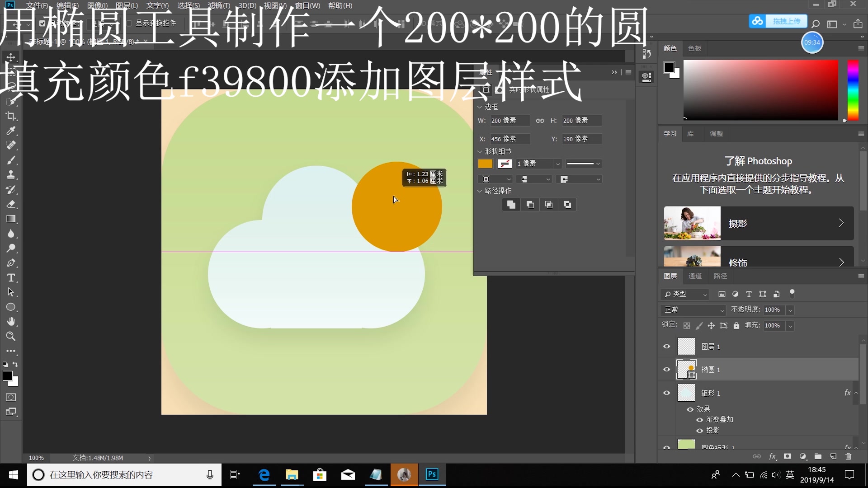Hide the 椭圆 1 layer
The image size is (868, 488).
click(x=666, y=370)
